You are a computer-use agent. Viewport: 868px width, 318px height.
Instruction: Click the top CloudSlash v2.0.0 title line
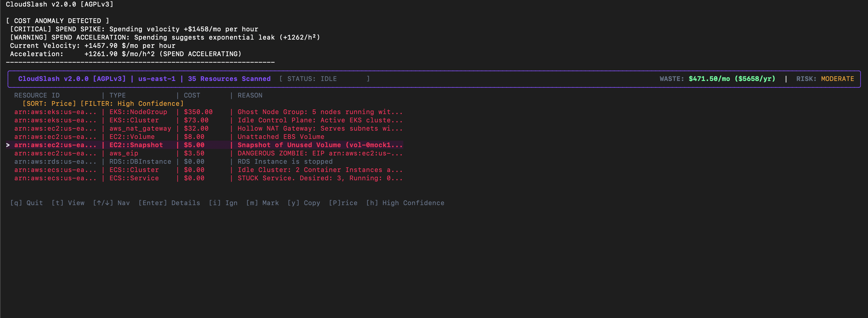click(x=60, y=4)
